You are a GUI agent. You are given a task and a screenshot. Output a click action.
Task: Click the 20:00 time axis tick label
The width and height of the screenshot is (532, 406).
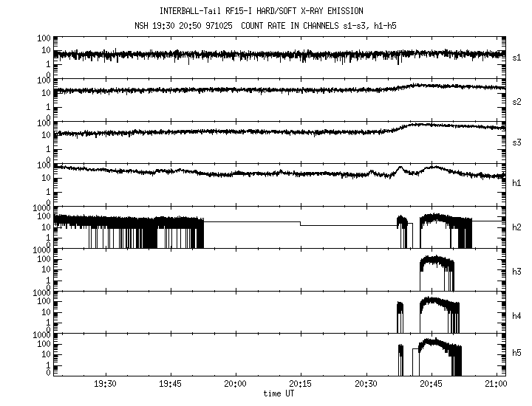(235, 385)
